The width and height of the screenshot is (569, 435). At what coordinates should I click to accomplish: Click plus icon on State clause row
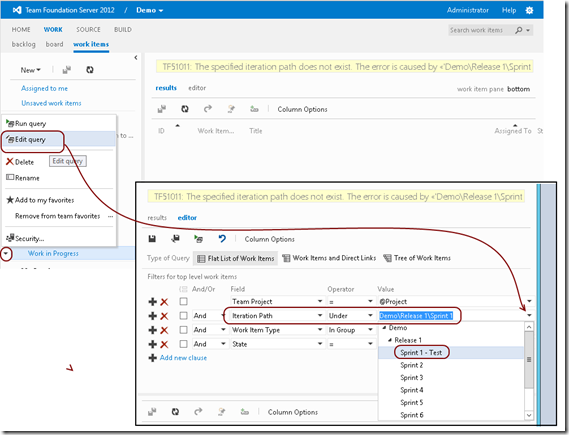point(153,344)
